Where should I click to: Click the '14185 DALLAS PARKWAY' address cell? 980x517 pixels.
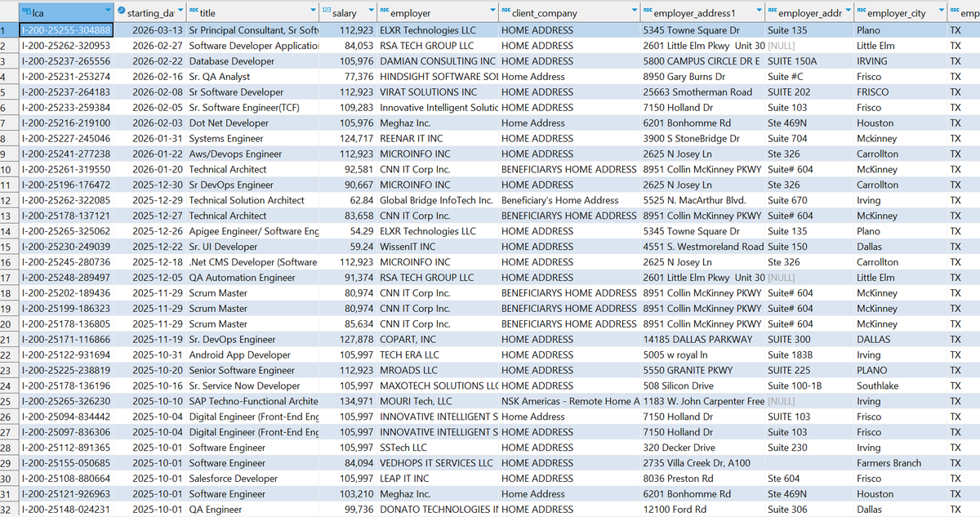pyautogui.click(x=702, y=340)
